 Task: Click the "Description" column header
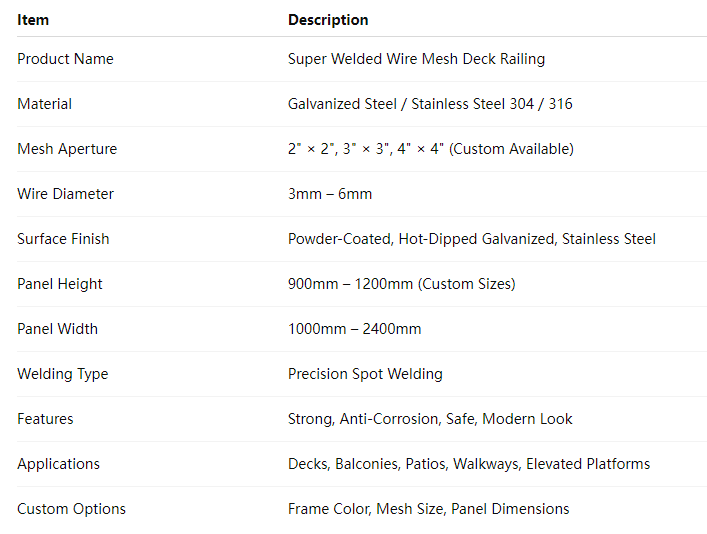click(x=328, y=20)
